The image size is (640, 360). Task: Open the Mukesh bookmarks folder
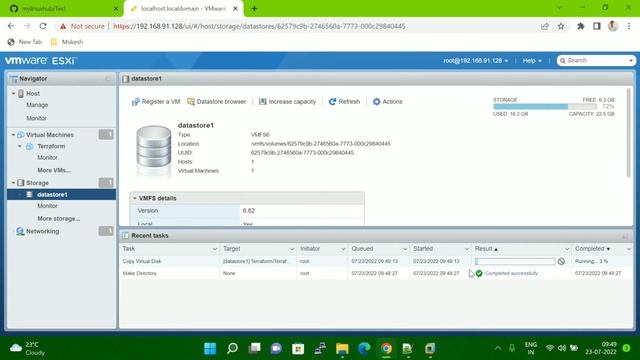67,42
